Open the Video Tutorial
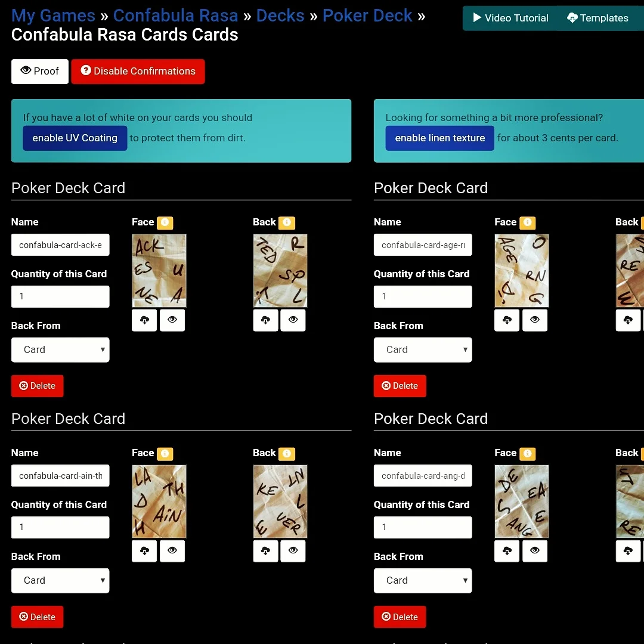Viewport: 644px width, 644px height. (510, 18)
